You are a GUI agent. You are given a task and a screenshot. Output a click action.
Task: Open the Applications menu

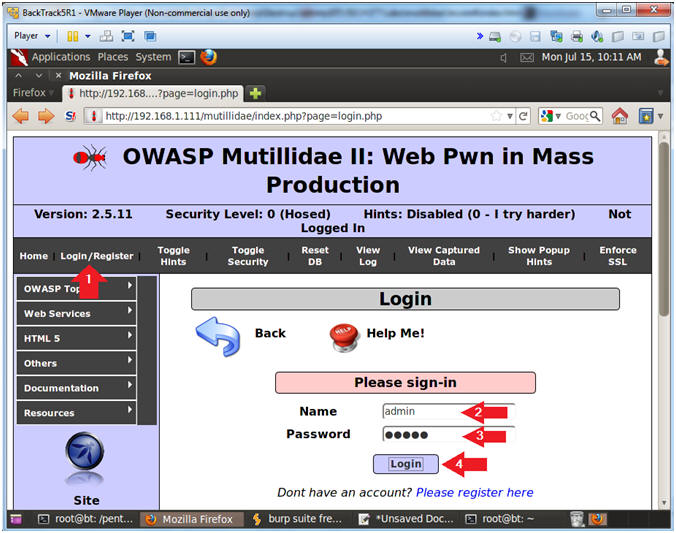coord(61,57)
